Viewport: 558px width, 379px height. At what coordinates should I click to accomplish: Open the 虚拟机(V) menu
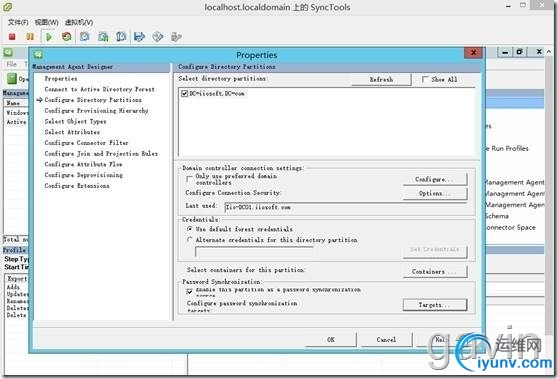point(79,22)
